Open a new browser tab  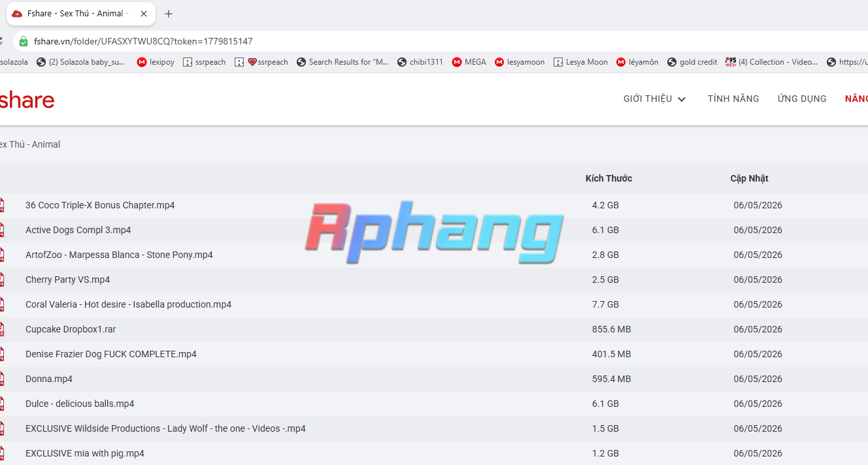[x=169, y=14]
